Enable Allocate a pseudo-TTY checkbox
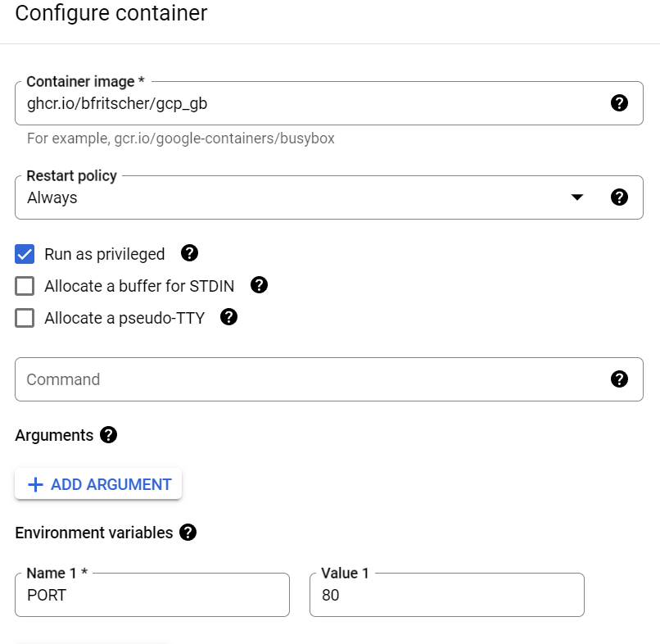 (x=25, y=318)
